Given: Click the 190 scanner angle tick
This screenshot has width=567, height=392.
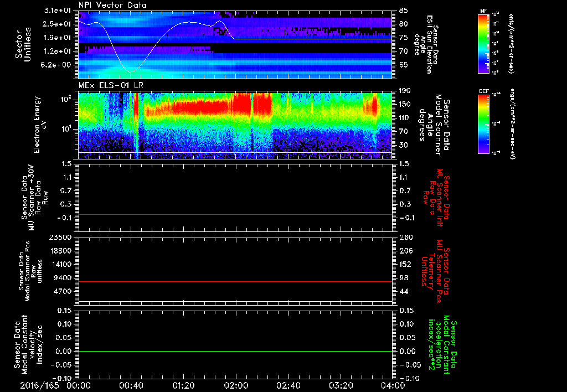Looking at the screenshot, I should pyautogui.click(x=405, y=91).
